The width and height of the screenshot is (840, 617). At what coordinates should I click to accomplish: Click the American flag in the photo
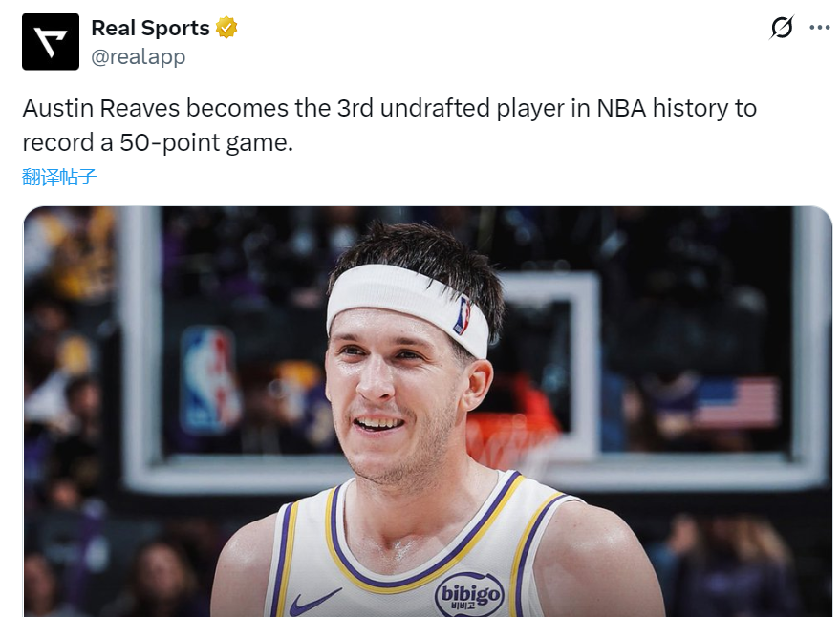tap(736, 402)
